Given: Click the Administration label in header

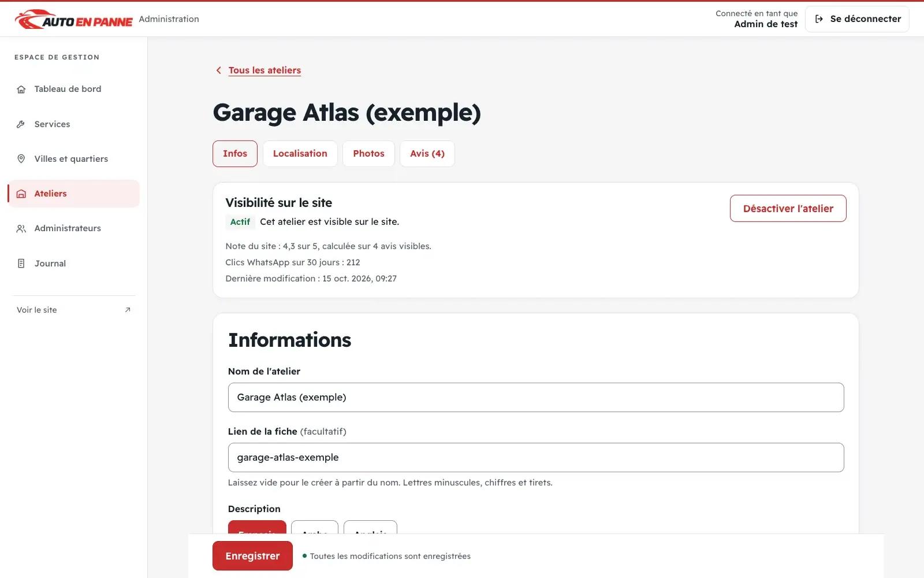Looking at the screenshot, I should coord(169,19).
